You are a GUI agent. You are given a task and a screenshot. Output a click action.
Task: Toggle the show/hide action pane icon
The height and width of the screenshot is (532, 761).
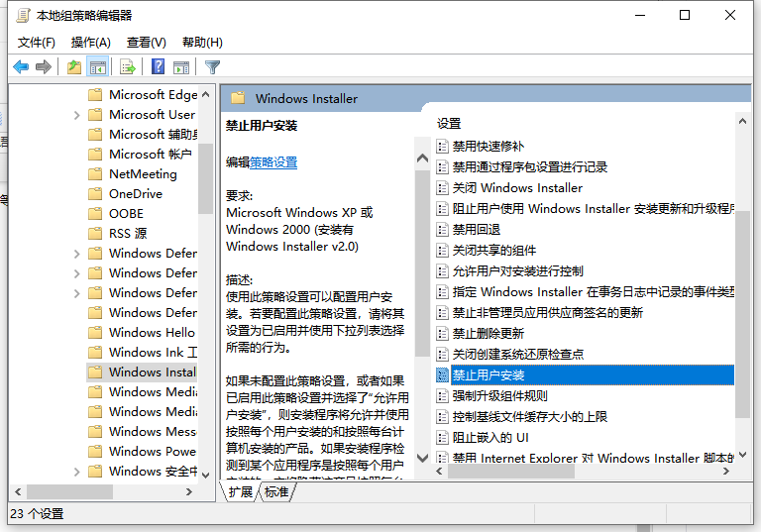point(181,67)
